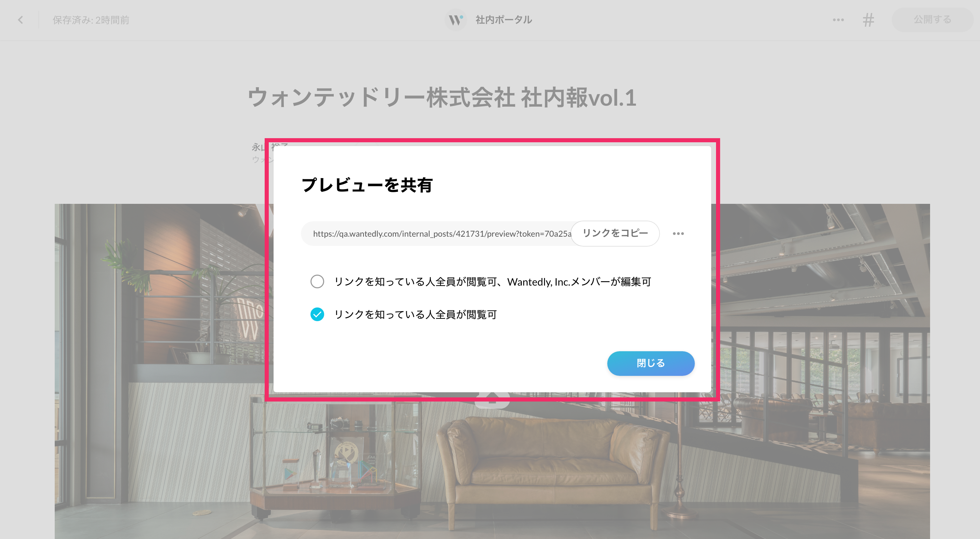Click the article title 社内報vol.1
Image resolution: width=980 pixels, height=539 pixels.
coord(442,97)
